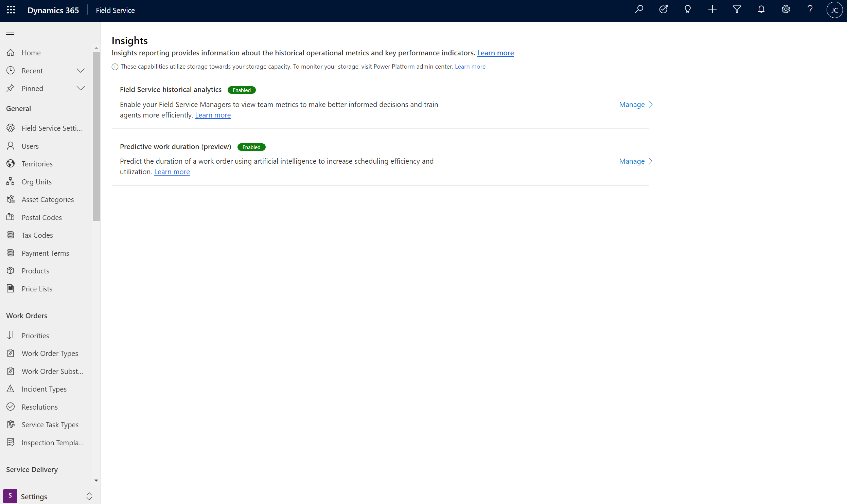Click the Incident Types warning icon

point(11,389)
